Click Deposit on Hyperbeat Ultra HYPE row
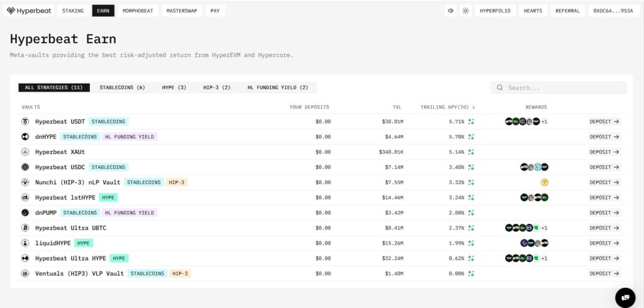 click(x=604, y=258)
